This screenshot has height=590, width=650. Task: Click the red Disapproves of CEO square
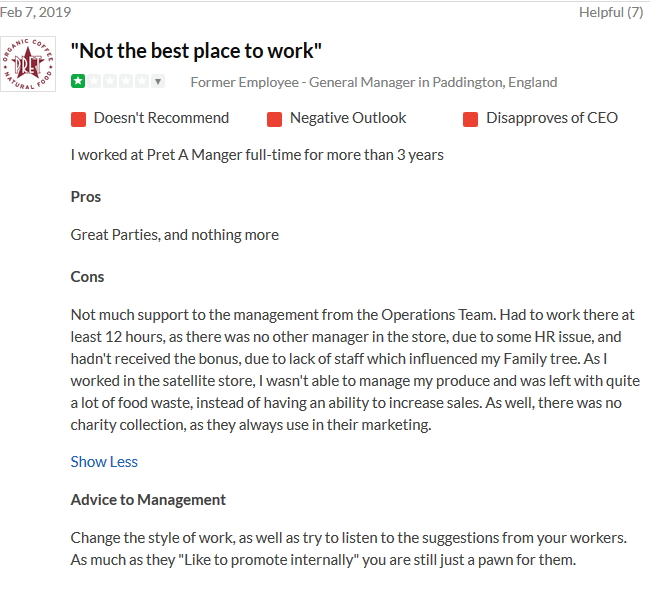click(x=471, y=119)
